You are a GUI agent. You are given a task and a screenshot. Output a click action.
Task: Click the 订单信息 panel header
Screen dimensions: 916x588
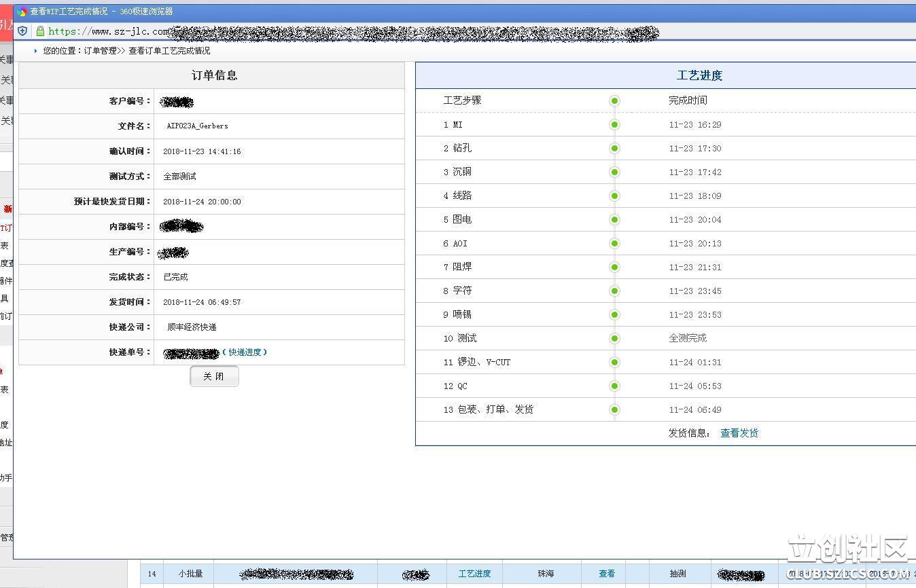(x=211, y=75)
